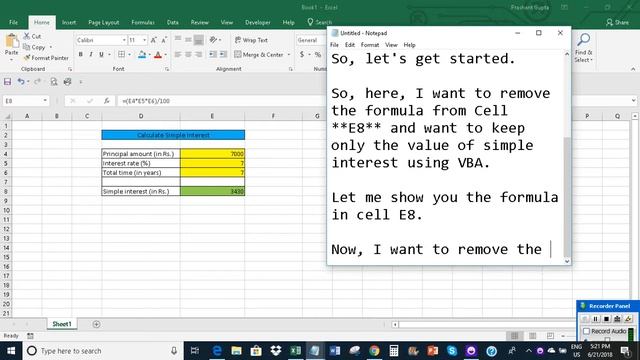The height and width of the screenshot is (360, 640).
Task: Select cell E8 showing simple interest value
Action: point(212,191)
